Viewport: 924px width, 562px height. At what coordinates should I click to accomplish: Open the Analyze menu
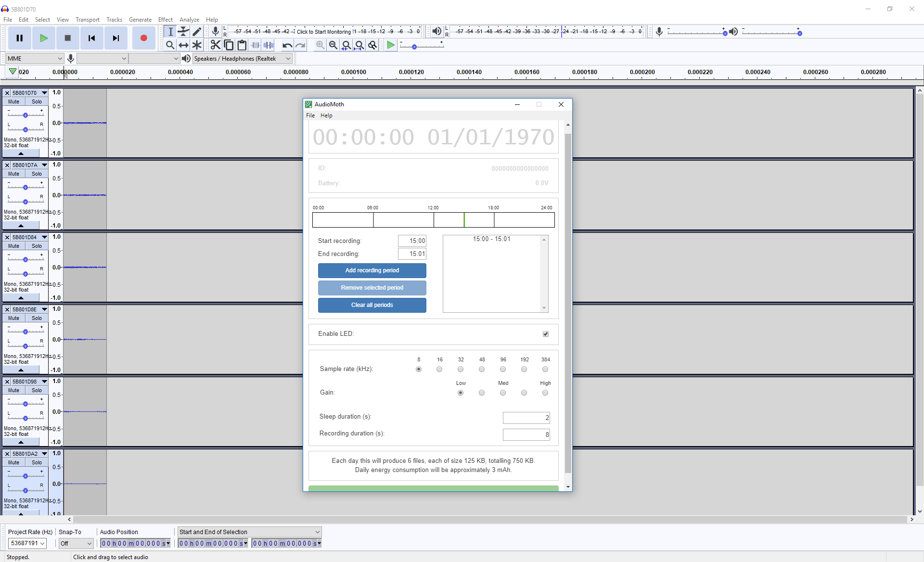click(x=189, y=20)
